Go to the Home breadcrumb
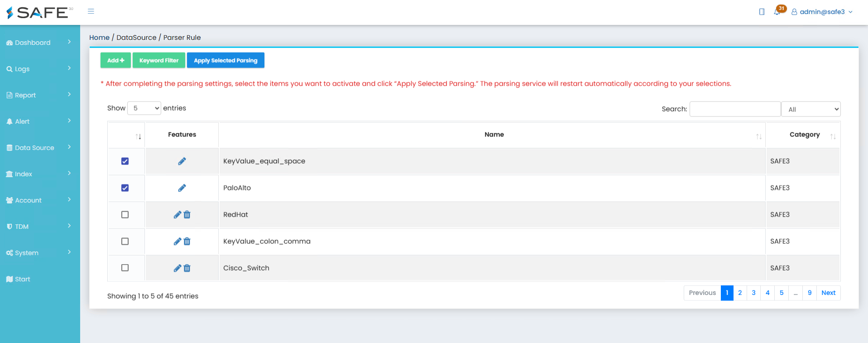The width and height of the screenshot is (868, 343). coord(99,38)
